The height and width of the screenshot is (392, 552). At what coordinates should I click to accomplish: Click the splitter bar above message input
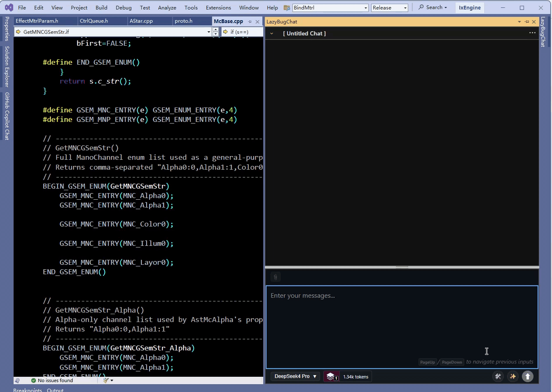click(402, 267)
